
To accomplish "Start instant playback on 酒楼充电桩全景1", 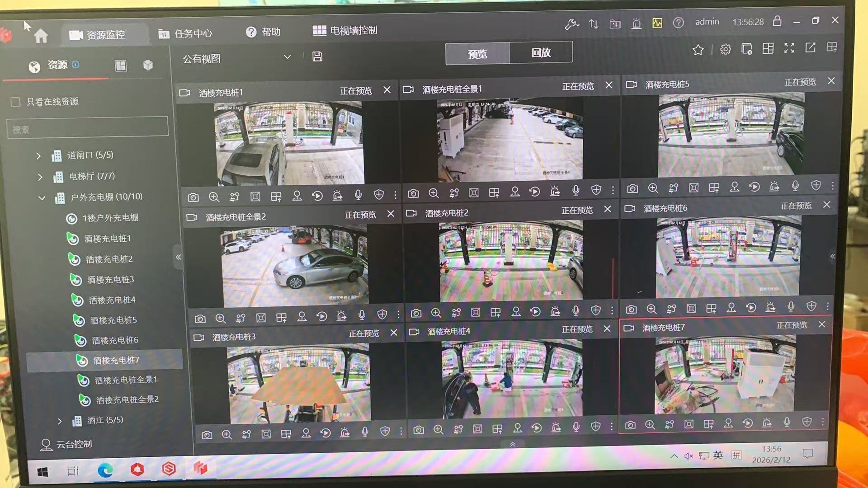I will [535, 192].
